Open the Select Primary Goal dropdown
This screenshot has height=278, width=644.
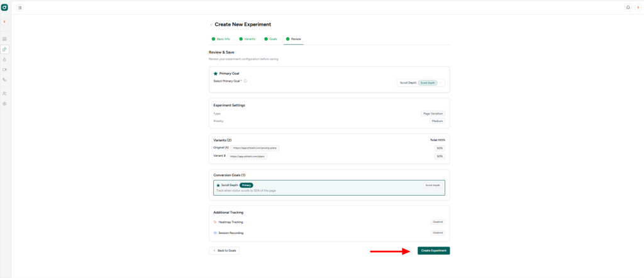tap(421, 83)
